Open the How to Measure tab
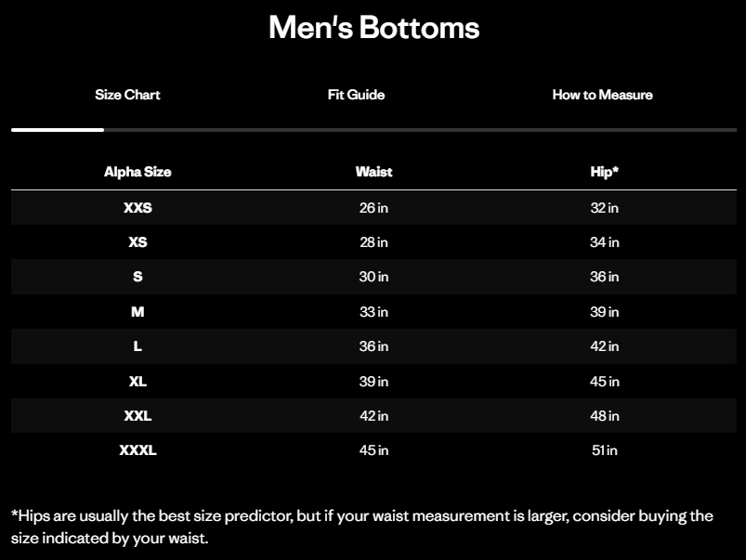 pyautogui.click(x=602, y=95)
